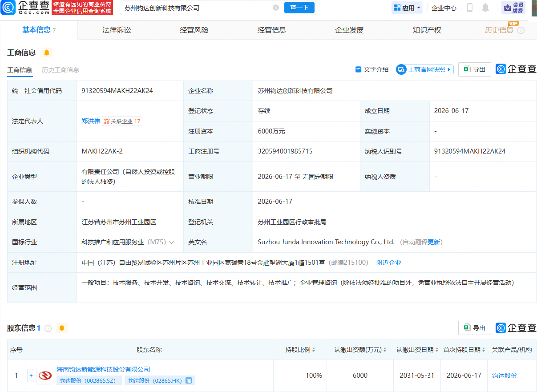Click the bell icon next to 工商信息
Screen dimensions: 537x392
pos(47,53)
